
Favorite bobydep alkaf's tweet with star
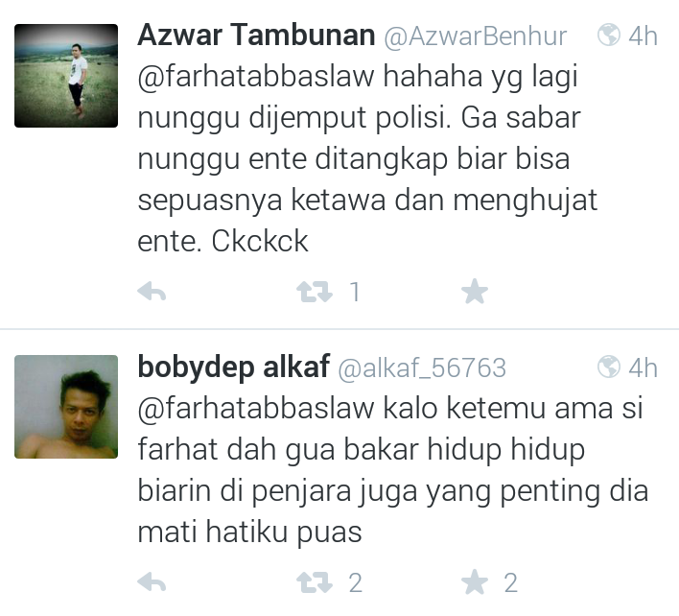coord(475,582)
